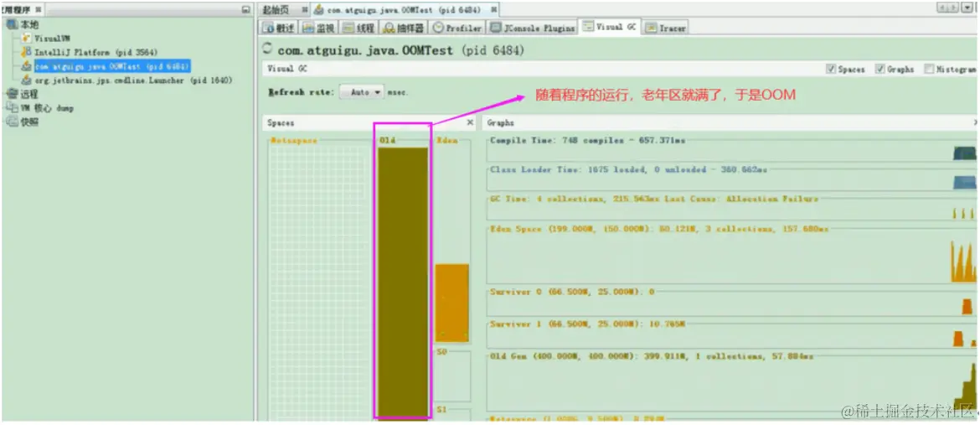
Task: Click the Eden Space graph label
Action: 659,229
